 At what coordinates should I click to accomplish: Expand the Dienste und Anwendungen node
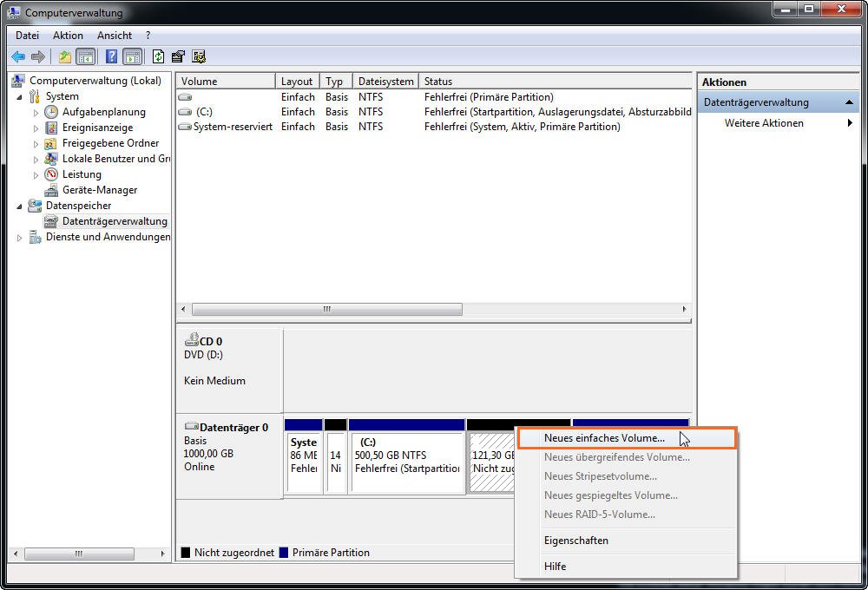(x=19, y=238)
